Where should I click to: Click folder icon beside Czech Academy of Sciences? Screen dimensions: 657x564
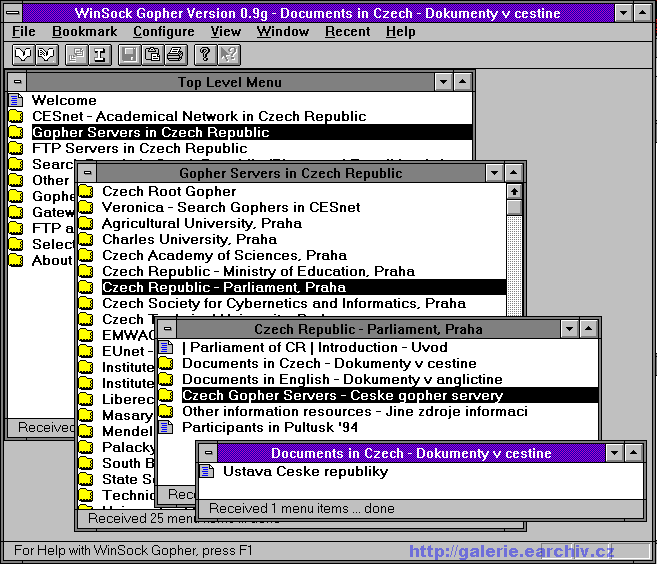[x=86, y=255]
